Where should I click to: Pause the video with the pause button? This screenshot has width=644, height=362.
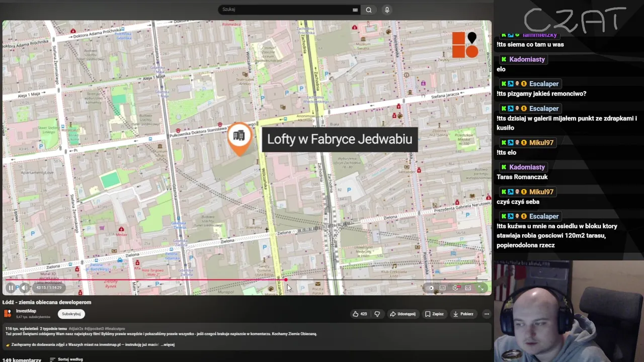pos(11,288)
